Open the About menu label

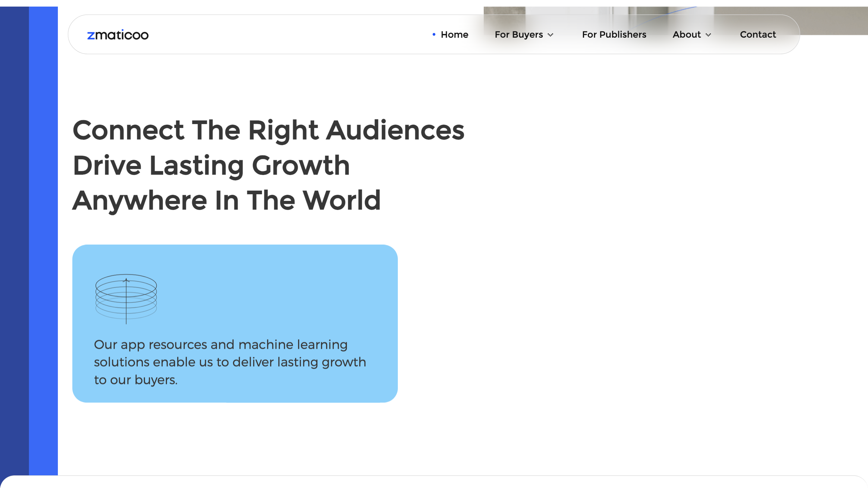pos(686,35)
